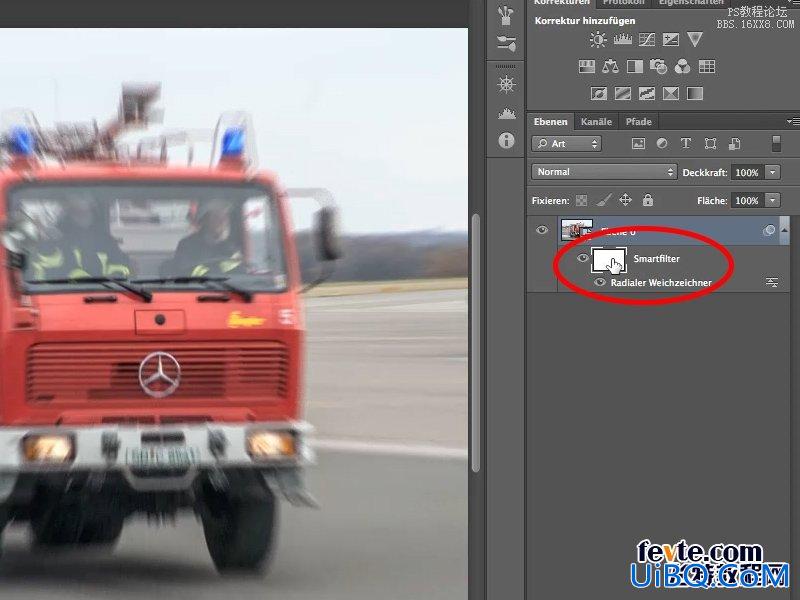Viewport: 800px width, 600px height.
Task: Switch to the Pfade tab
Action: [x=639, y=121]
